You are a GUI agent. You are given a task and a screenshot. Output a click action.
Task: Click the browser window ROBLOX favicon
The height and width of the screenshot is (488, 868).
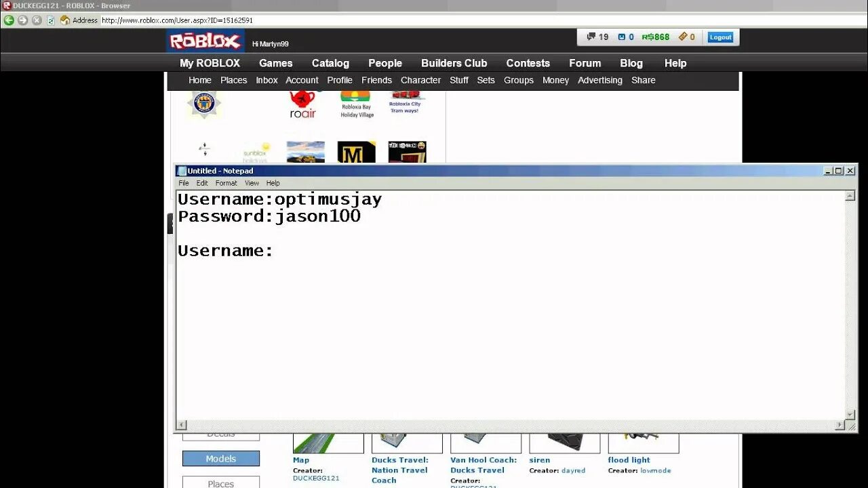(x=7, y=5)
